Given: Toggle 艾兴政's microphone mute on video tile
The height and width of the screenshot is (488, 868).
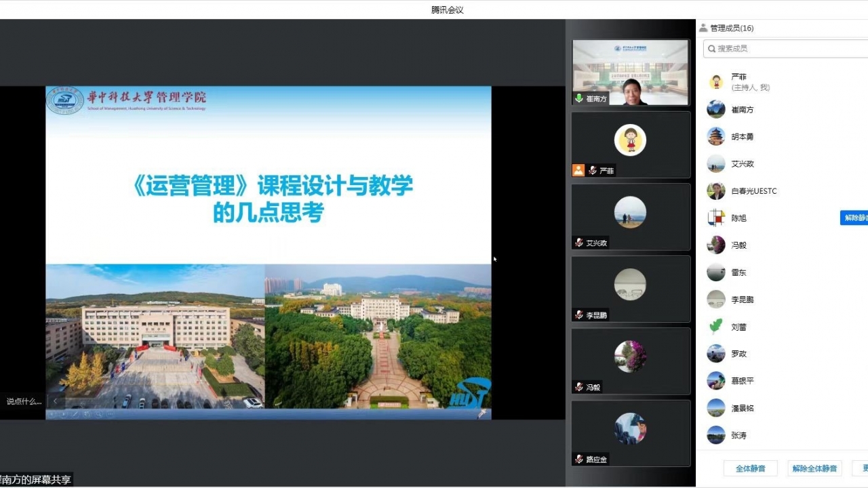Looking at the screenshot, I should pos(578,243).
